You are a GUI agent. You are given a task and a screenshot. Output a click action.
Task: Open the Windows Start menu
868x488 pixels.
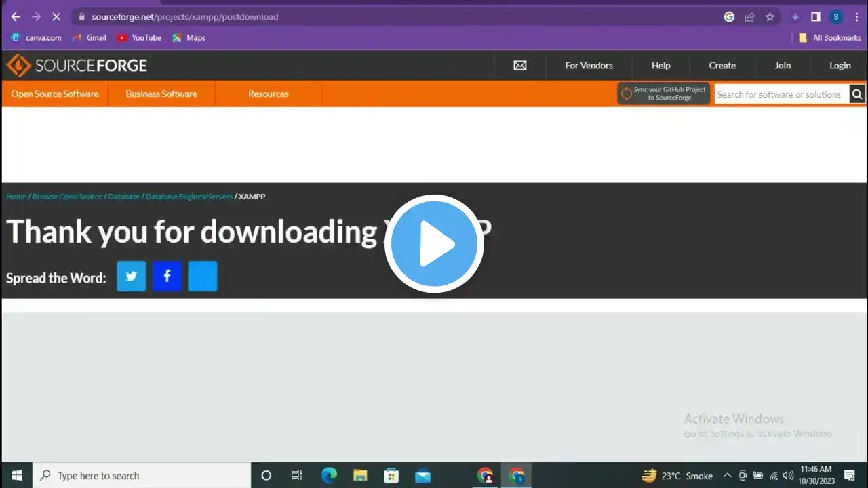pyautogui.click(x=16, y=475)
